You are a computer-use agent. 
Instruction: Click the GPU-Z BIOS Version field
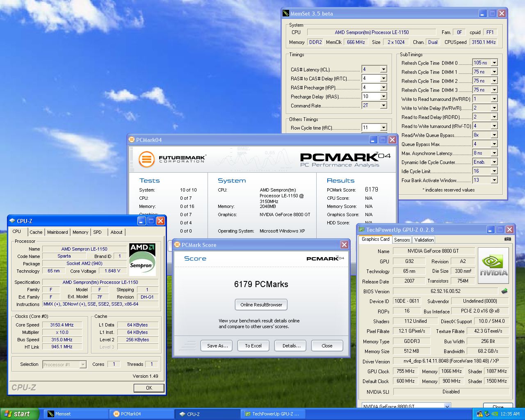pyautogui.click(x=445, y=291)
